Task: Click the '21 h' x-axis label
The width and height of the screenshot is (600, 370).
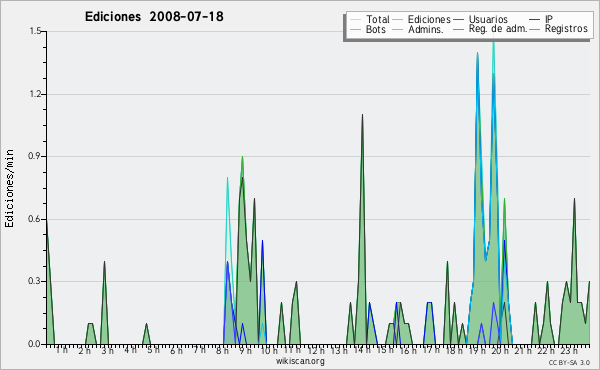Action: (x=523, y=350)
